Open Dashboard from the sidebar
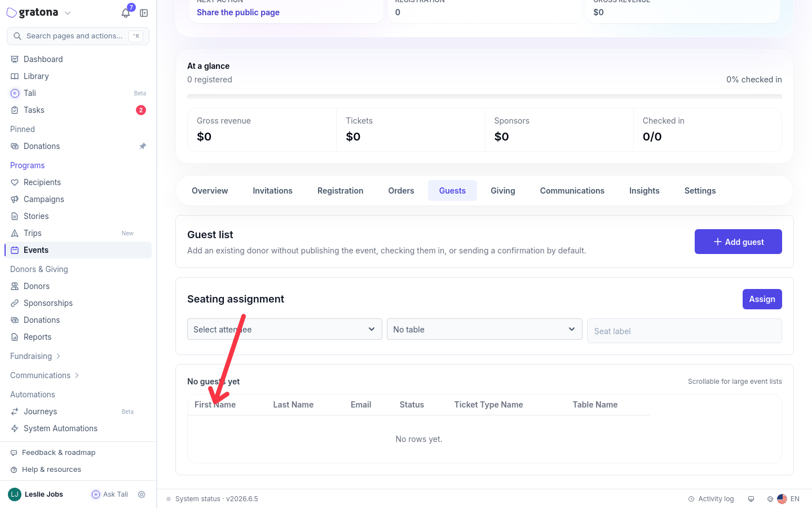This screenshot has width=812, height=508. point(78,59)
